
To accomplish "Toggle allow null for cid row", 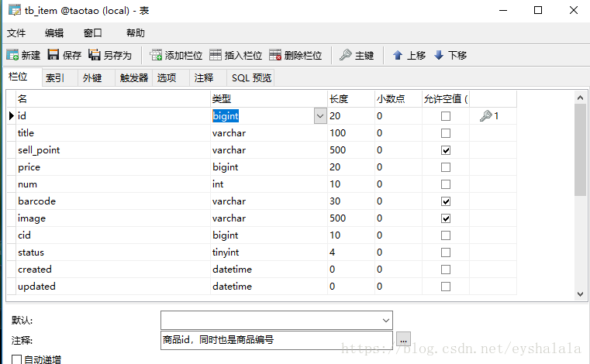I will point(446,235).
